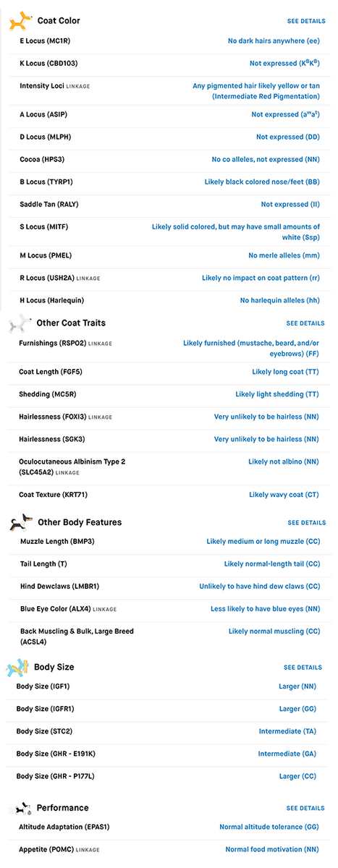Click 'No merle alleles (mm)' result
The image size is (338, 868).
pyautogui.click(x=284, y=255)
